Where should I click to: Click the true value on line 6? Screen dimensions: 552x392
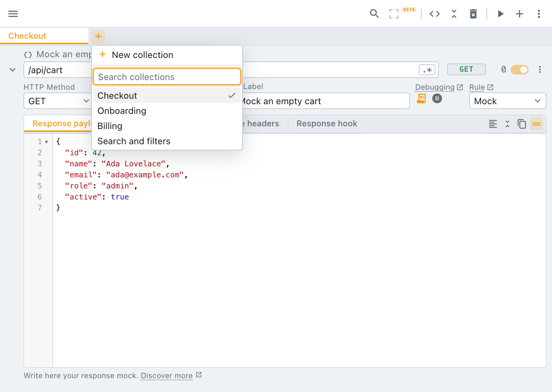(x=120, y=197)
